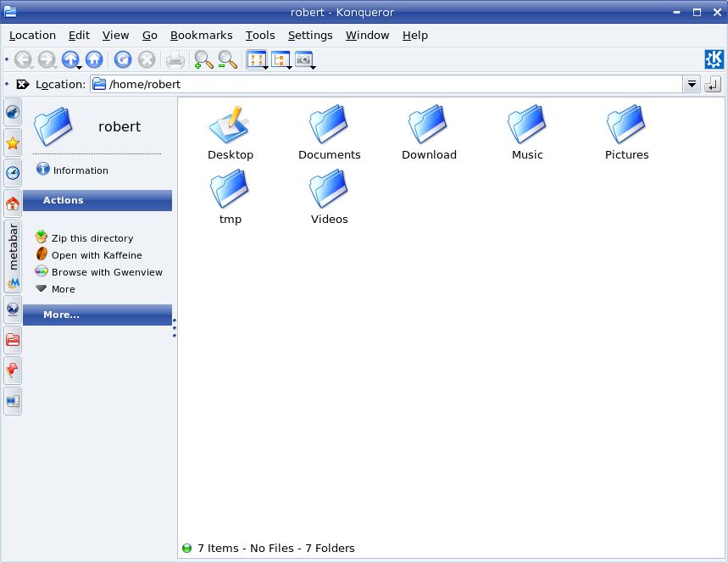This screenshot has width=728, height=563.
Task: Click Open with Kaffeine action
Action: 88,255
